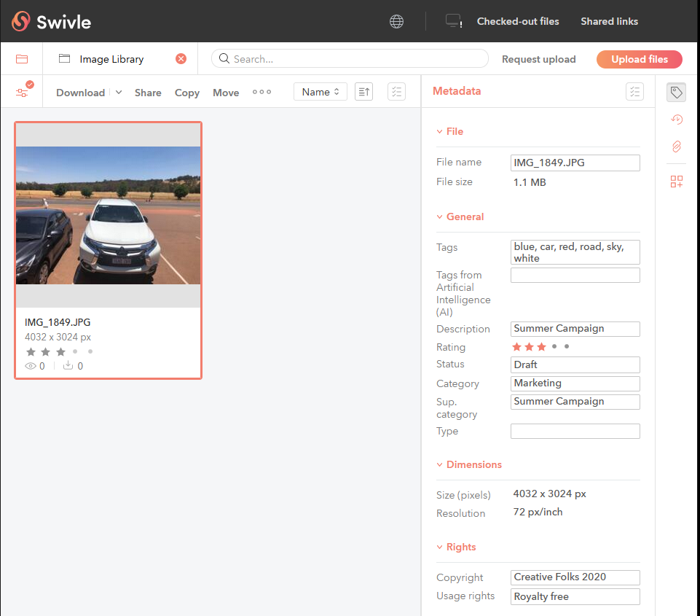700x616 pixels.
Task: Click the Metadata panel title
Action: [x=456, y=91]
